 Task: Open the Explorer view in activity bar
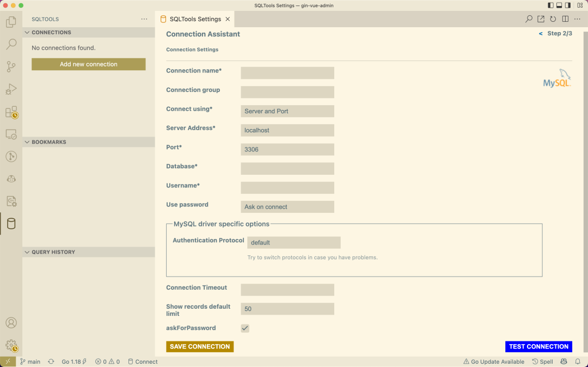point(11,22)
